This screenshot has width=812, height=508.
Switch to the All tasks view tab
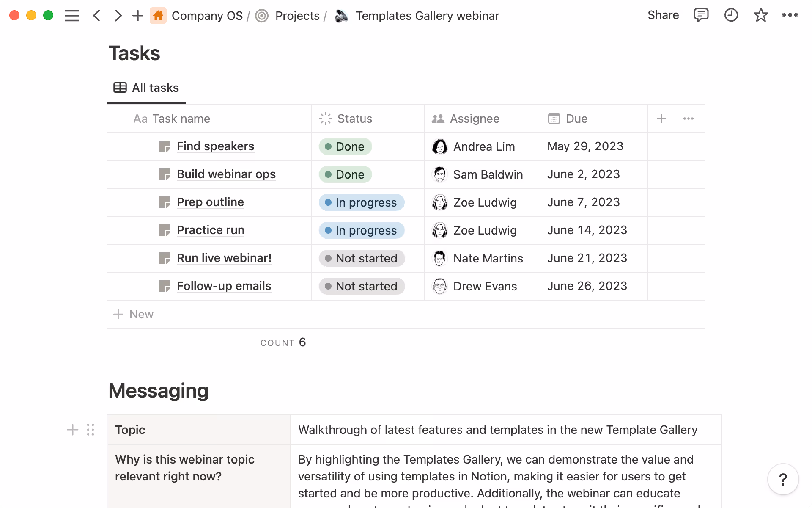[x=146, y=88]
